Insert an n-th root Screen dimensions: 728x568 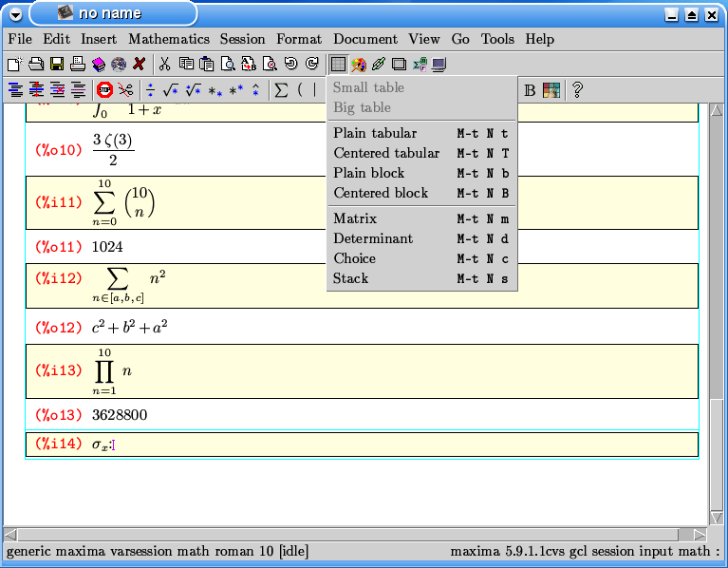pos(193,89)
